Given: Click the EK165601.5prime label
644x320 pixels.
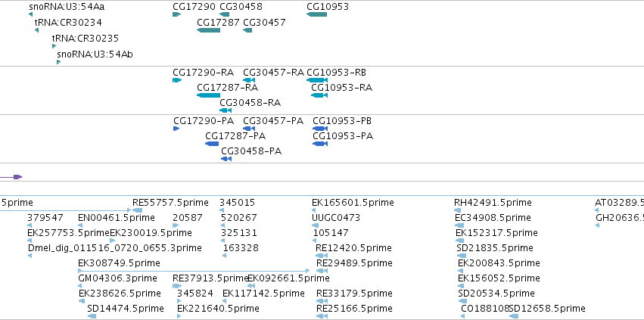Looking at the screenshot, I should (x=353, y=203).
